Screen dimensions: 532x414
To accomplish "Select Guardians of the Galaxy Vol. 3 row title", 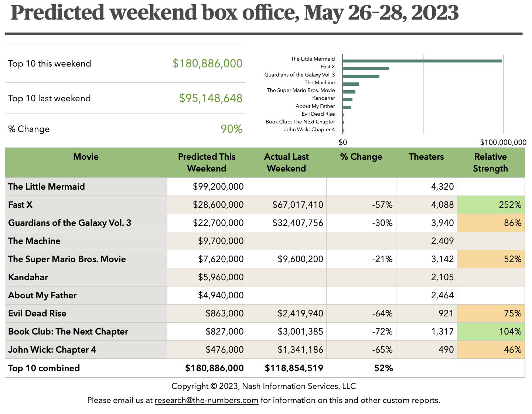I will pyautogui.click(x=69, y=223).
